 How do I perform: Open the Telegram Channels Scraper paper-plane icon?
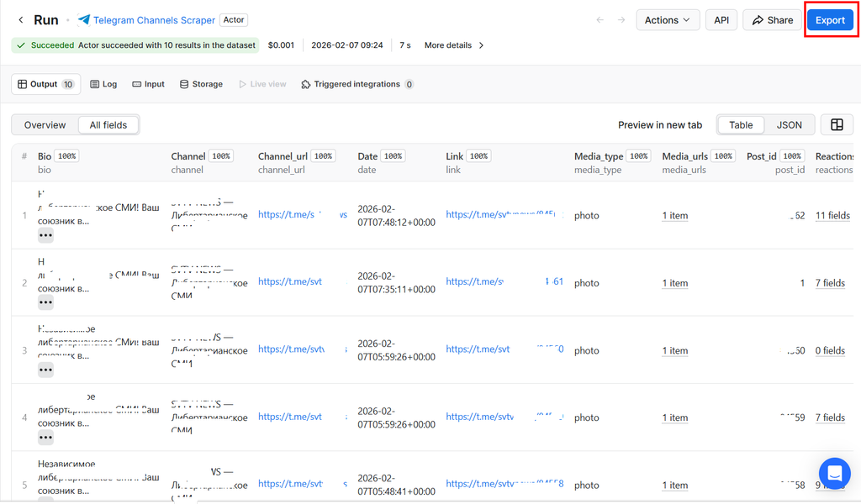tap(84, 20)
